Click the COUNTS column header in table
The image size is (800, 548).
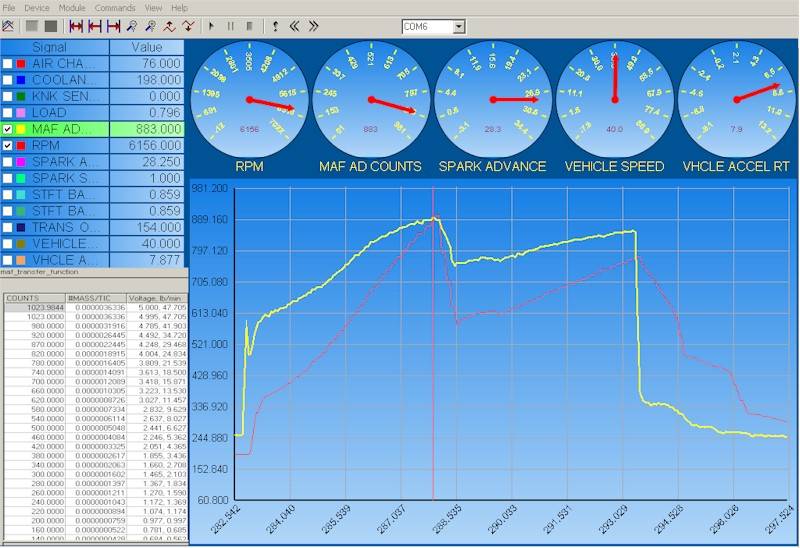tap(22, 297)
